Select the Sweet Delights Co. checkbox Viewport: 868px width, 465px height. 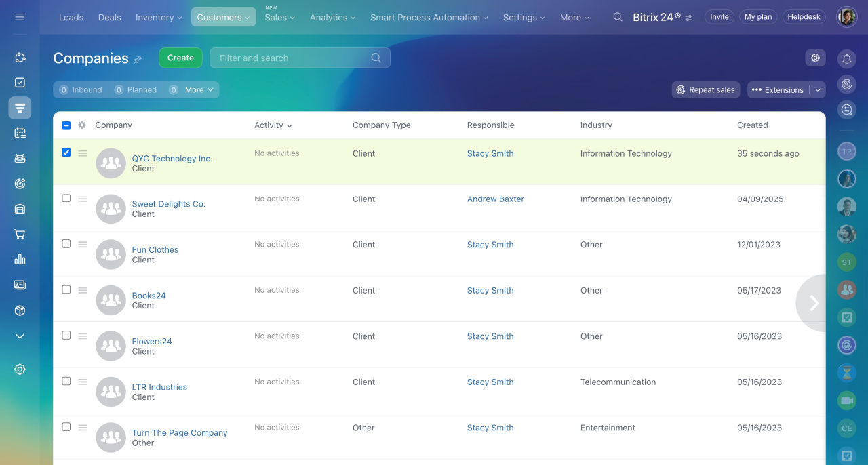pyautogui.click(x=66, y=199)
